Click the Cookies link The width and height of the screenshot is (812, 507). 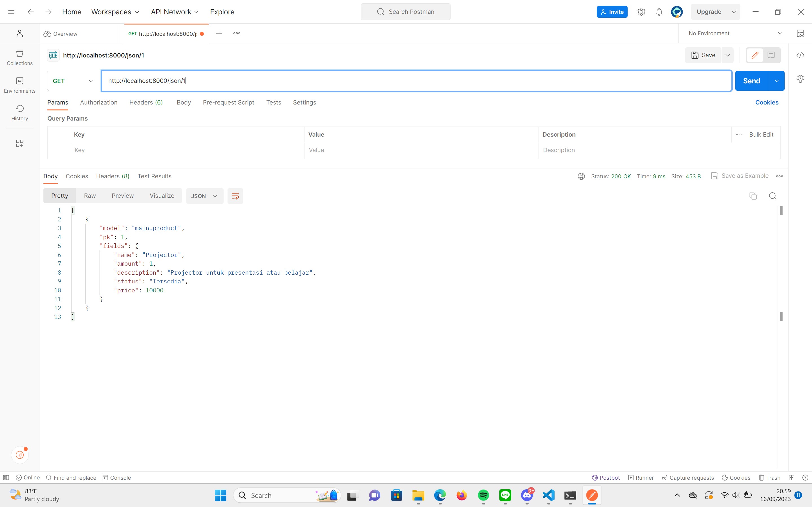point(766,102)
